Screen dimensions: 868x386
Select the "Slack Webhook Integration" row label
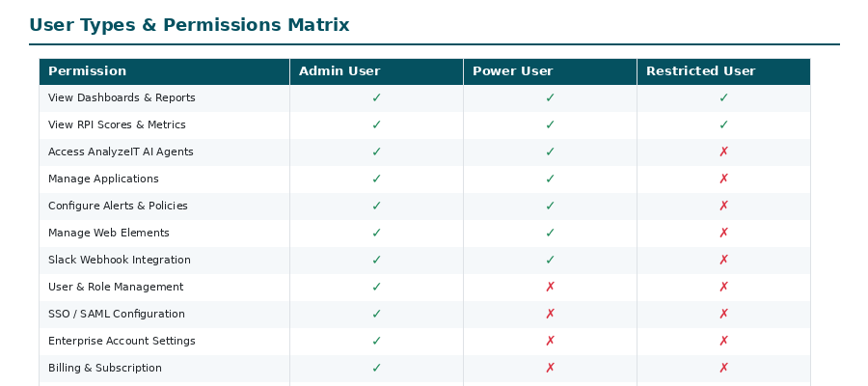coord(119,260)
